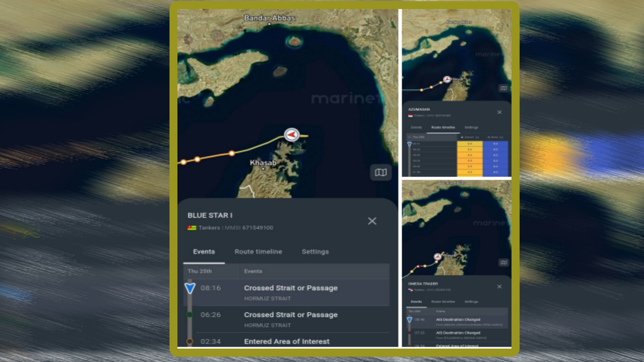Click green circle timeline marker at 06:26

click(190, 315)
